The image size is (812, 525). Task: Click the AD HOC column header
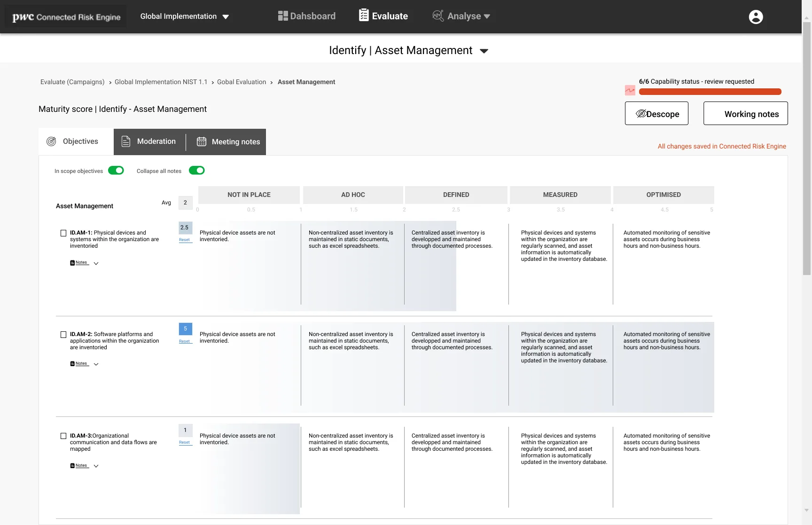pyautogui.click(x=353, y=195)
